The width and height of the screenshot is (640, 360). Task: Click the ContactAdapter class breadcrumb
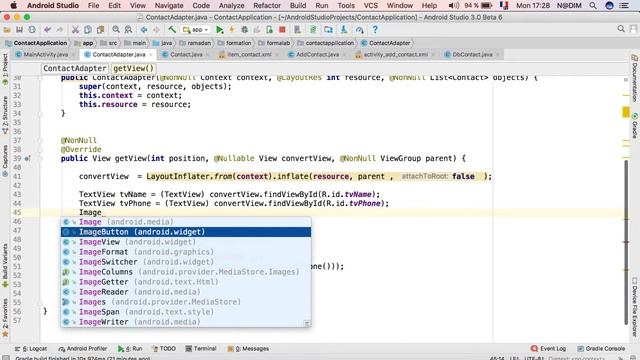coord(75,68)
